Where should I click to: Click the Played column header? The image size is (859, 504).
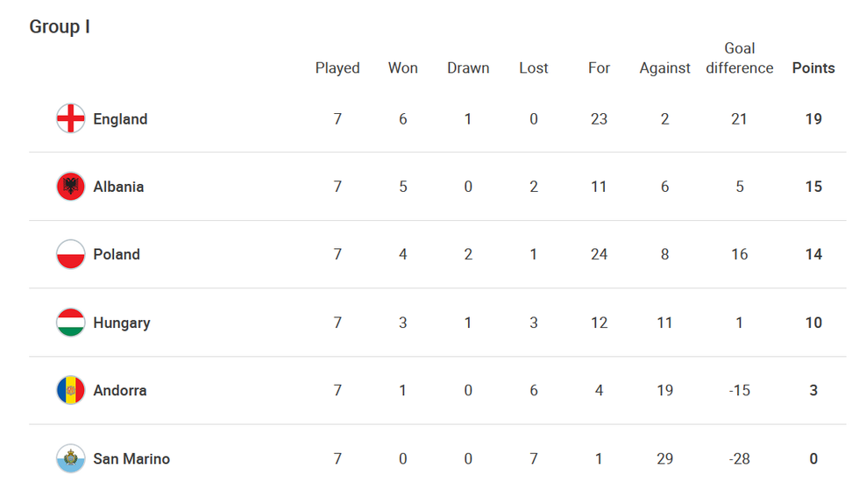pos(337,67)
